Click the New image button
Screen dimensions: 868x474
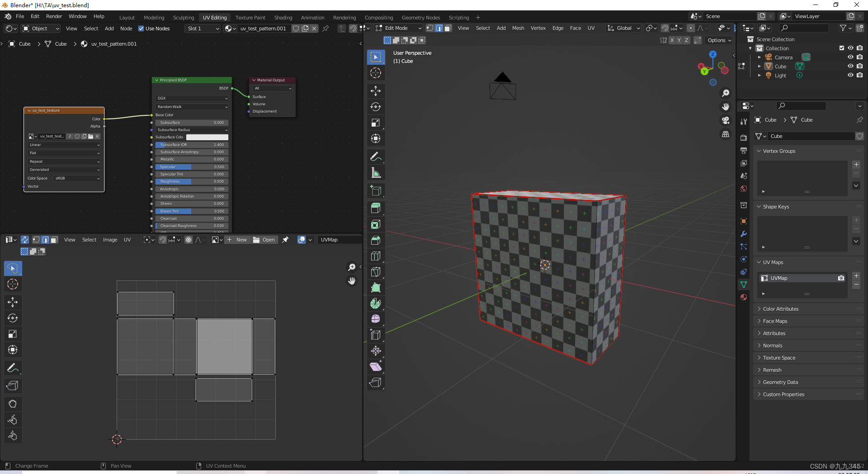tap(237, 240)
